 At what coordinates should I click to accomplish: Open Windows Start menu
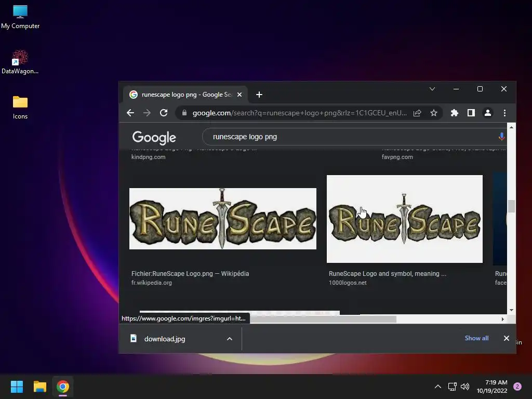[x=17, y=387]
